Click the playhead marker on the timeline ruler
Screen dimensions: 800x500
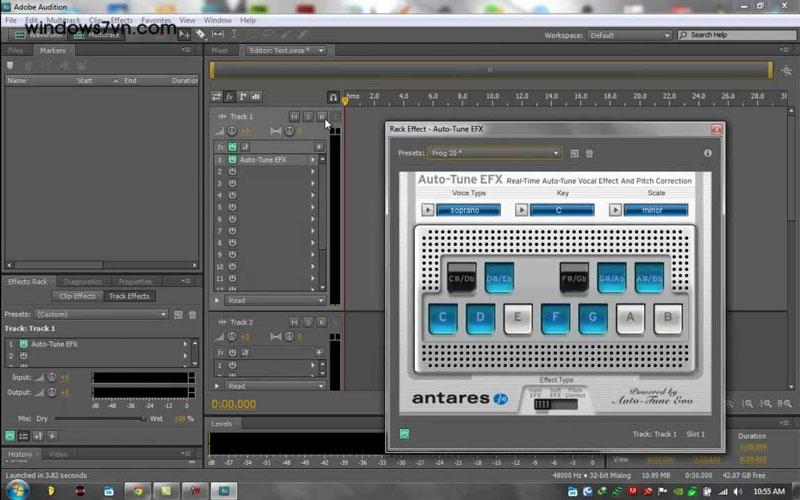pyautogui.click(x=345, y=101)
